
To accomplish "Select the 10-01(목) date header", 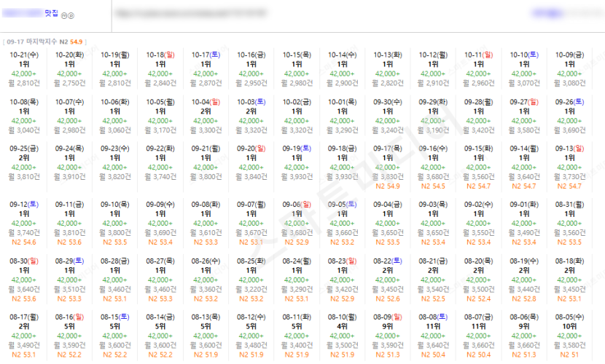I will [x=343, y=102].
